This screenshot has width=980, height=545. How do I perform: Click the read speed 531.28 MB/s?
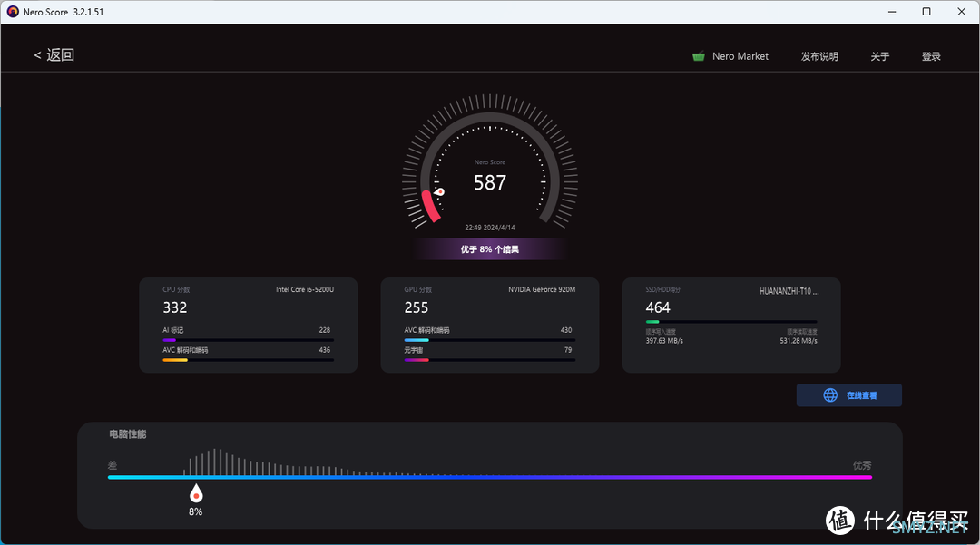pyautogui.click(x=799, y=341)
